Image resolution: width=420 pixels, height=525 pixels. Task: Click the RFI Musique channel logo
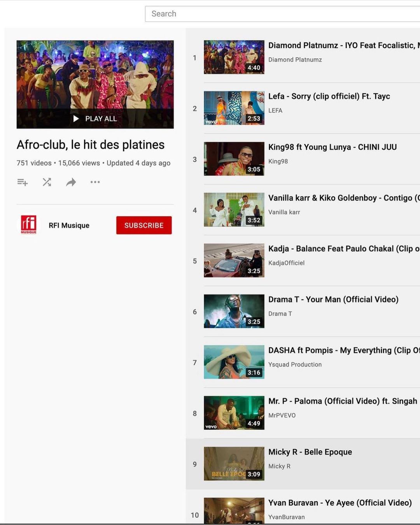click(x=29, y=225)
